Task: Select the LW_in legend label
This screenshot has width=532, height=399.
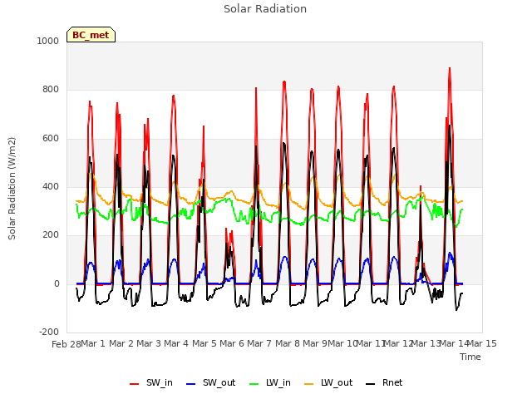Action: click(278, 382)
